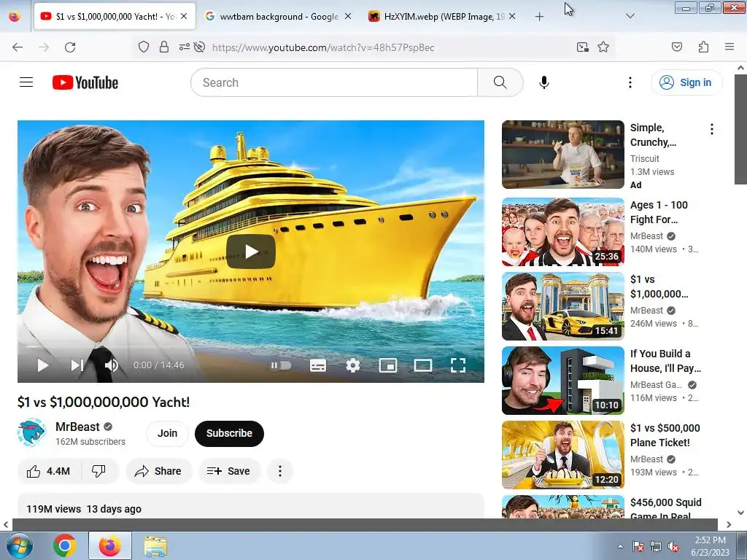Toggle the autoplay switch
This screenshot has height=560, width=747.
tap(281, 365)
